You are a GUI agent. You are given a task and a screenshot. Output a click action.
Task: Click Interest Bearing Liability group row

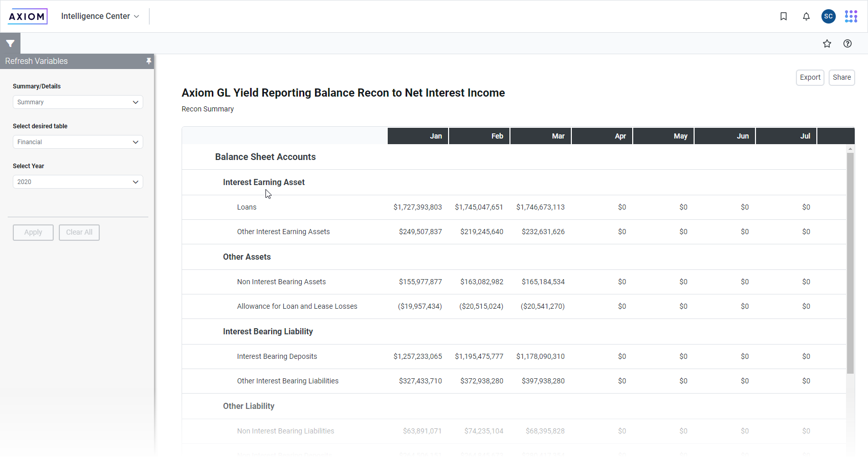pos(514,332)
